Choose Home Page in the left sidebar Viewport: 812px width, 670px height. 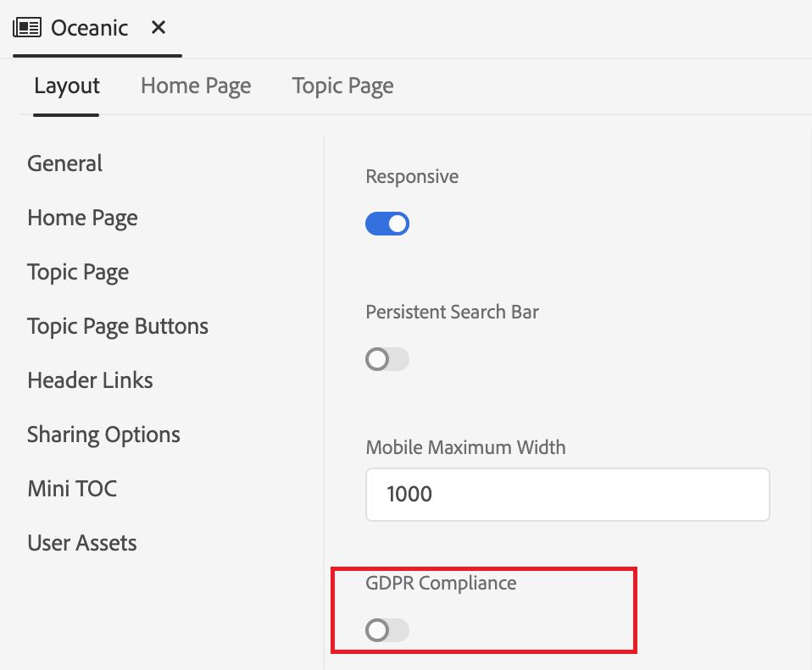click(82, 218)
